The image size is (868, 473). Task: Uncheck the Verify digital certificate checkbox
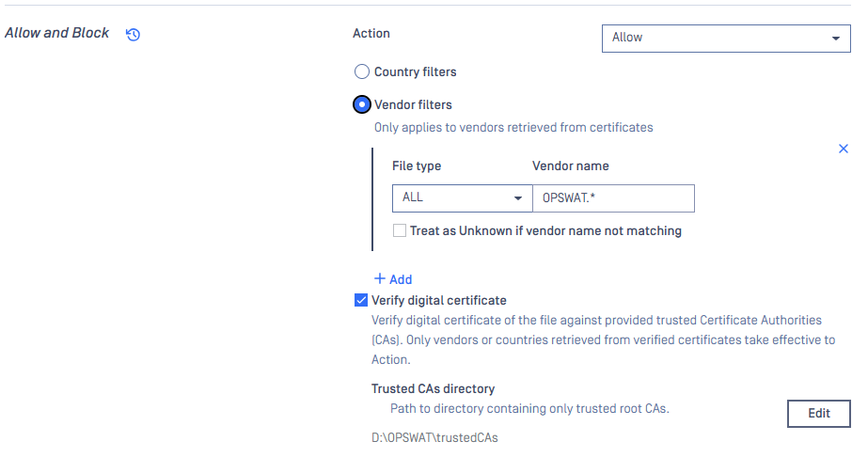(361, 300)
